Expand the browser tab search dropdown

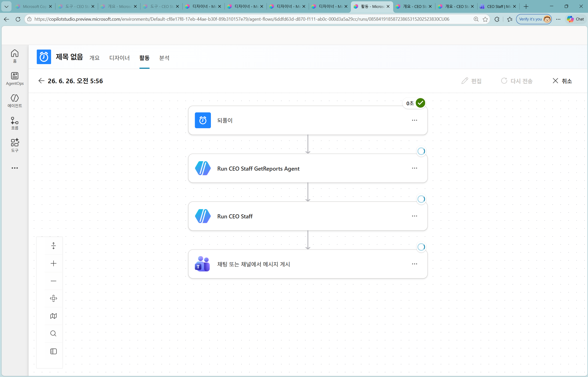[6, 6]
